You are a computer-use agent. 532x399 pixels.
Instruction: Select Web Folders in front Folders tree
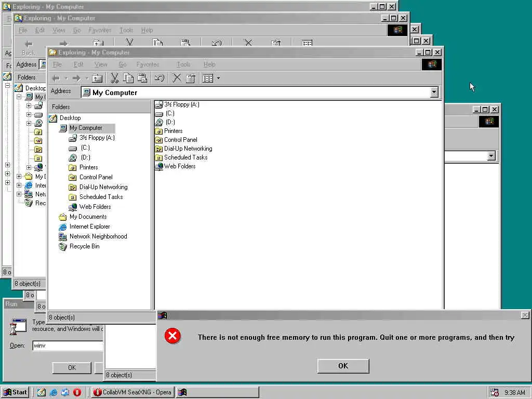(95, 207)
